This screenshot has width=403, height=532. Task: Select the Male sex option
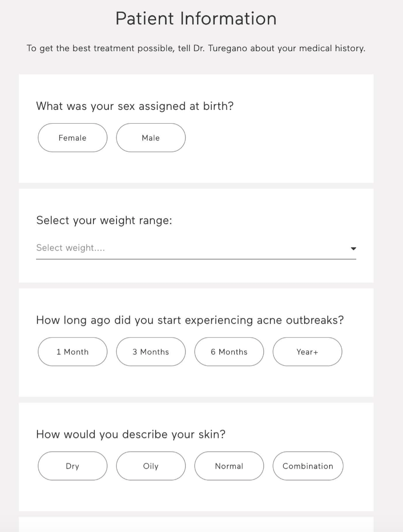click(x=150, y=137)
